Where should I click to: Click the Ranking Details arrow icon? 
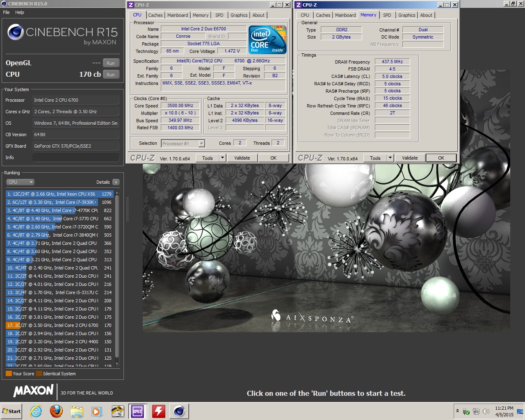[x=116, y=182]
